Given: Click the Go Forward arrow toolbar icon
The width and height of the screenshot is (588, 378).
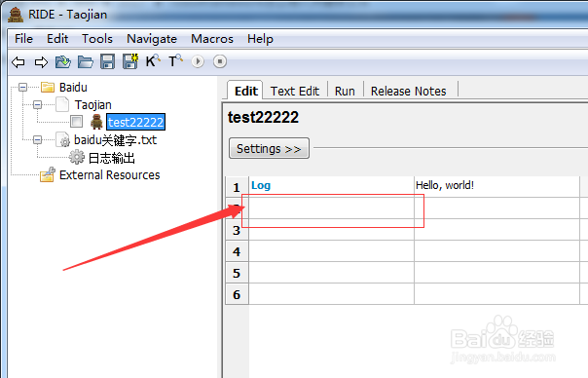Looking at the screenshot, I should click(x=41, y=62).
